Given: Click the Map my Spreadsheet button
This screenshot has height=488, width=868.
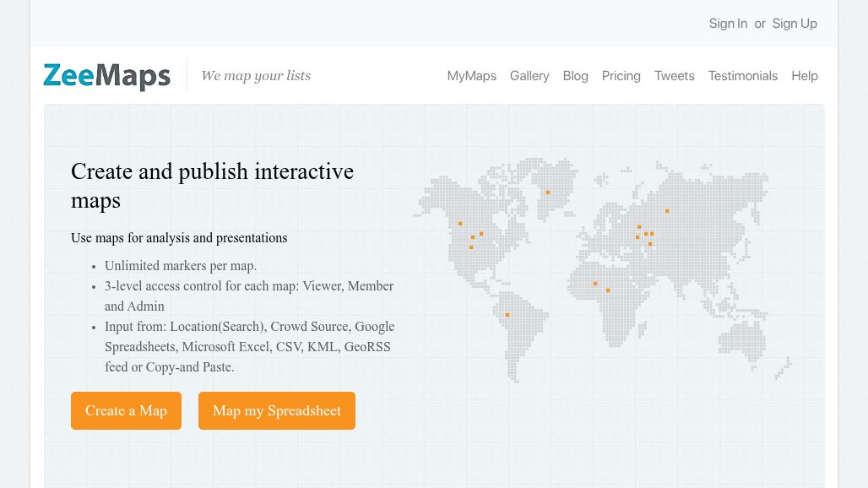Looking at the screenshot, I should [x=276, y=411].
